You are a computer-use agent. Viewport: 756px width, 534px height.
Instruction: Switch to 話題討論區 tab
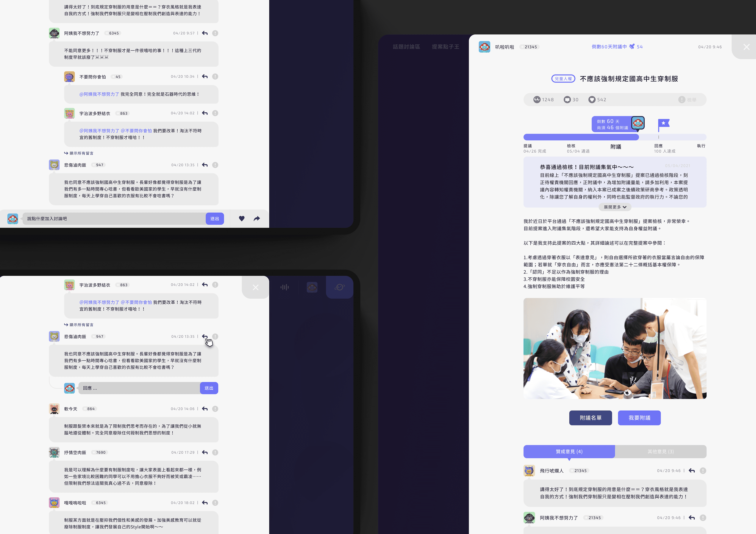tap(406, 47)
